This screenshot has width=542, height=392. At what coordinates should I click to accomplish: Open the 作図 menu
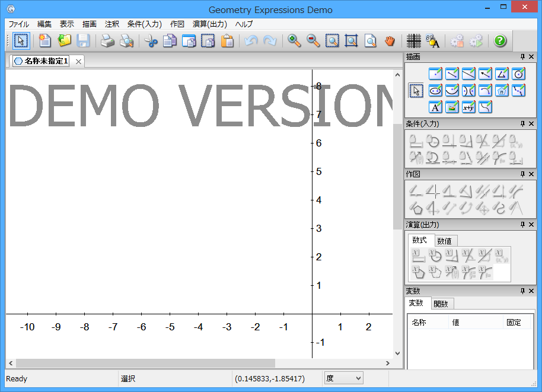(x=177, y=24)
